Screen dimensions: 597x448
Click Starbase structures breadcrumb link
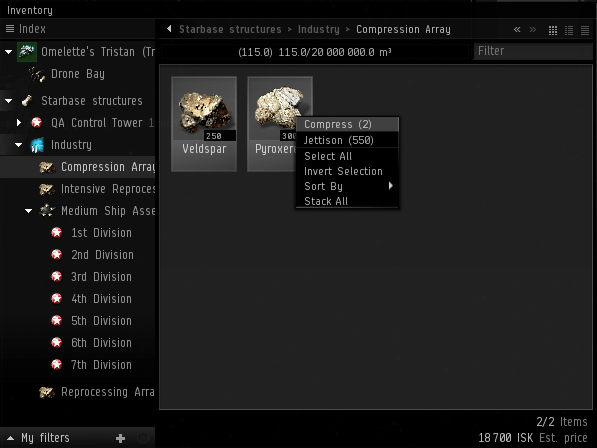pos(230,29)
